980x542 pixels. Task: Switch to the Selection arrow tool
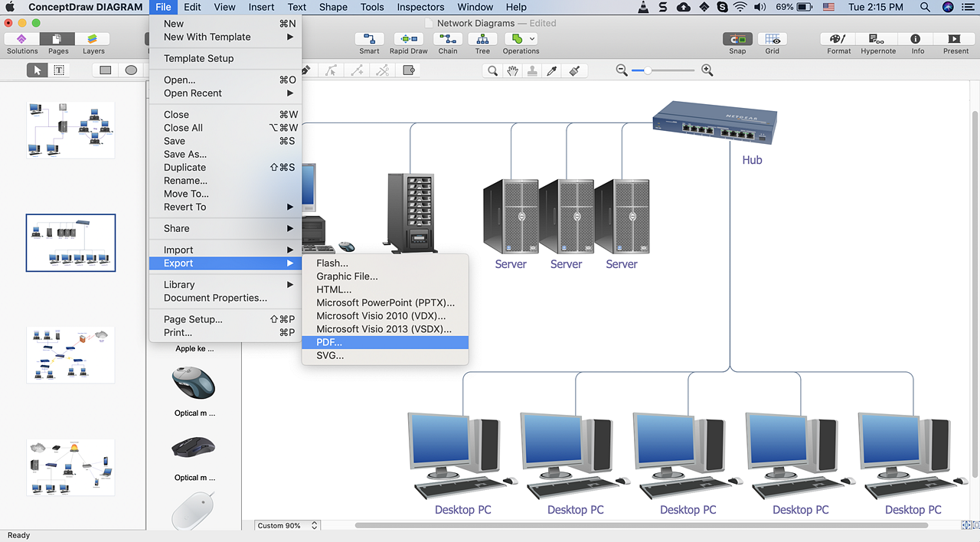(x=36, y=70)
